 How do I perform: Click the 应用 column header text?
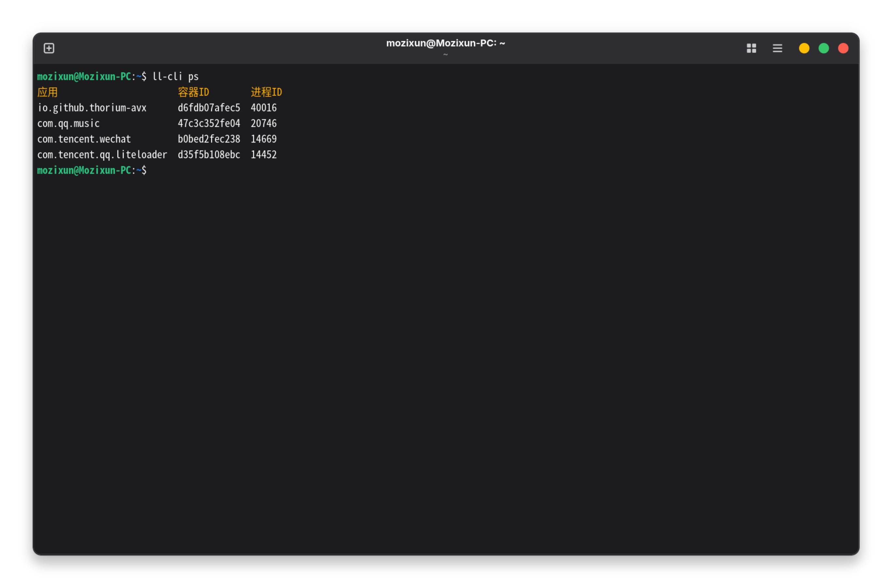pos(47,92)
